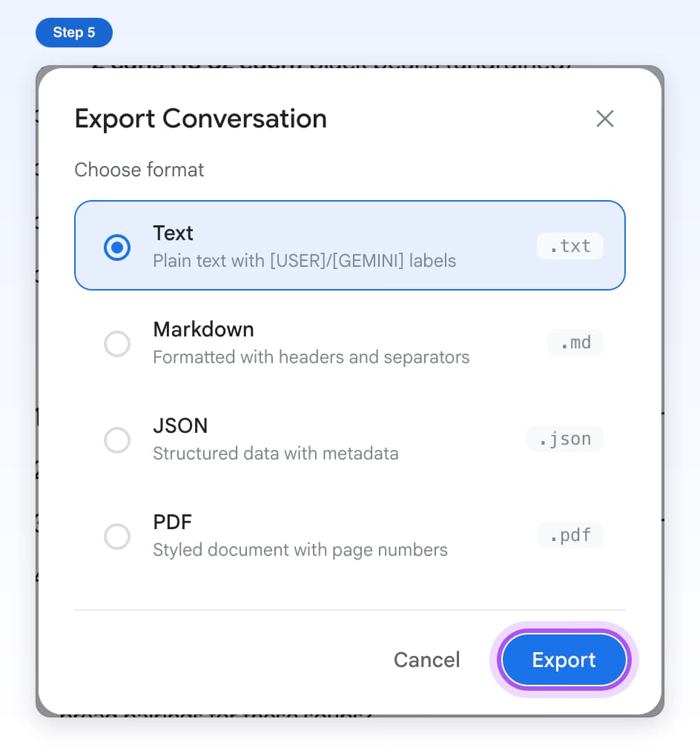Click the 'JSON' option title
Screen dimensions: 700x753
[180, 425]
